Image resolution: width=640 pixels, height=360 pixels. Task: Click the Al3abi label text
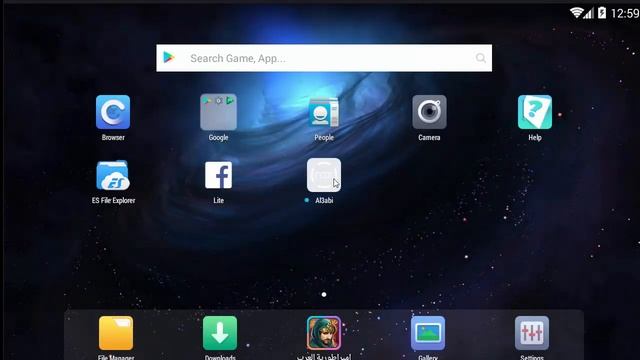tap(324, 200)
